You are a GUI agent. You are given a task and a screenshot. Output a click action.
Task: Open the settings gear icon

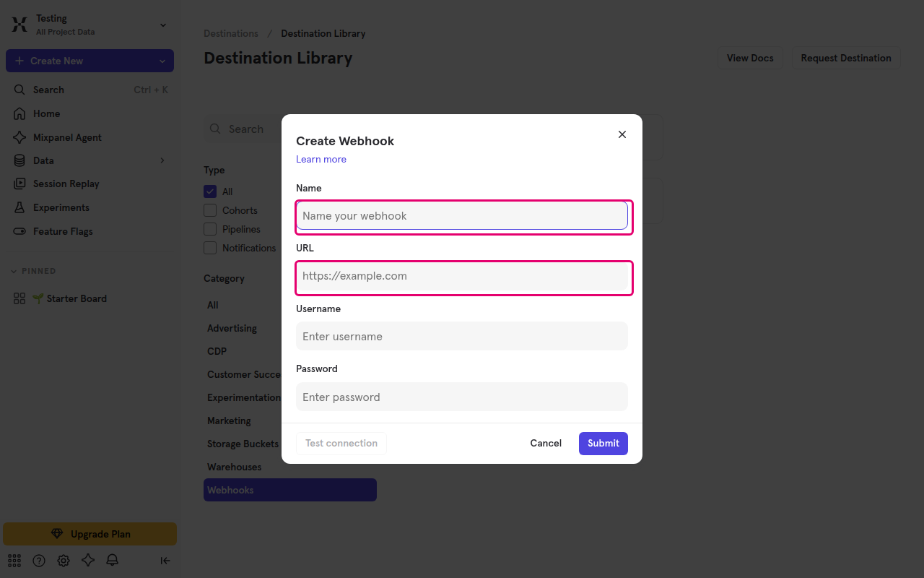point(64,560)
